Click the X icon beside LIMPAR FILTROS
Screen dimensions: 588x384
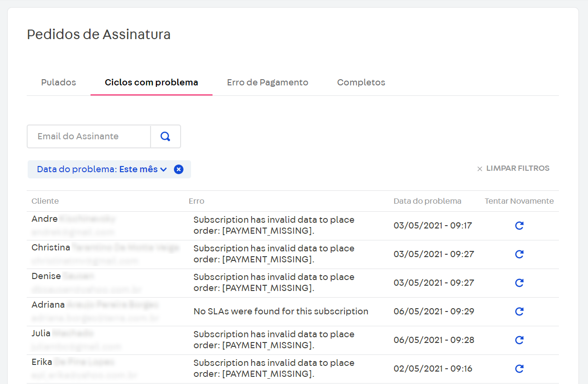click(x=479, y=168)
